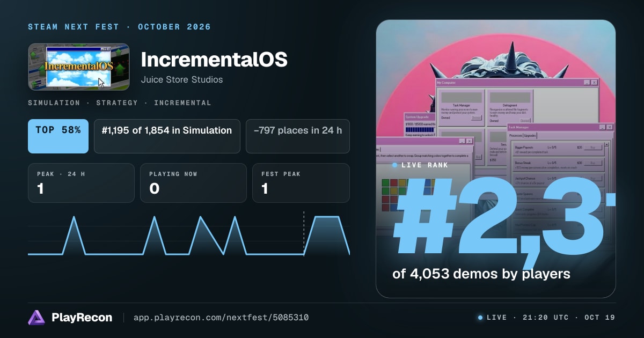Select the Juice Store Studios developer name
Image resolution: width=644 pixels, height=338 pixels.
pos(181,79)
